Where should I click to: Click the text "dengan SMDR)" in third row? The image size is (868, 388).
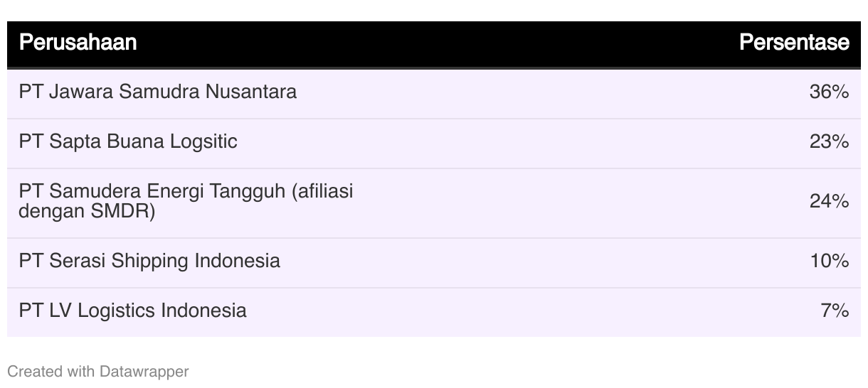point(87,212)
